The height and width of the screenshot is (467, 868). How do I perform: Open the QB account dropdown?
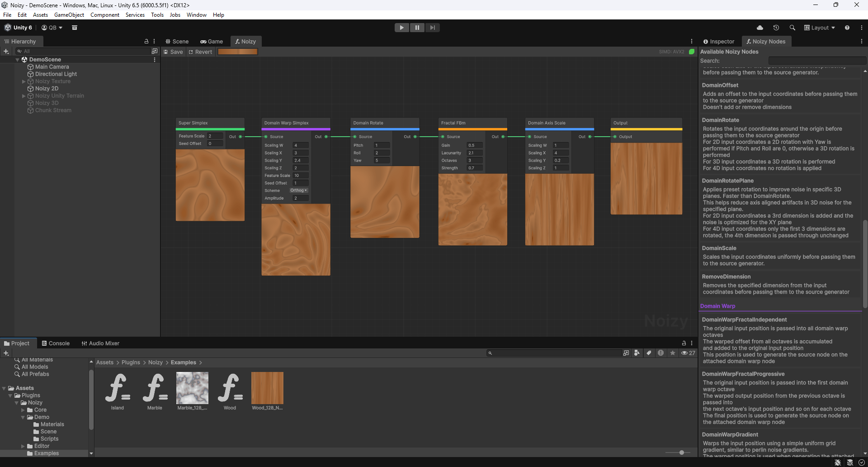52,28
